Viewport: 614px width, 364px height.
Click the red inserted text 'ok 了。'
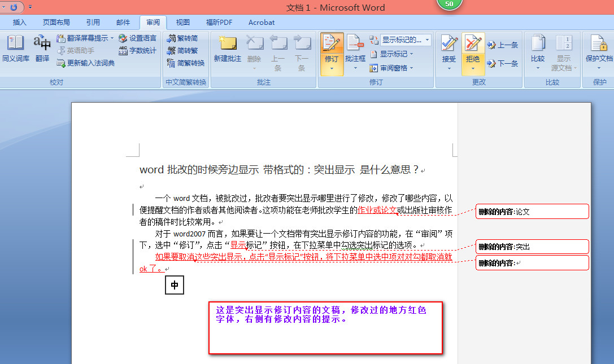[151, 269]
